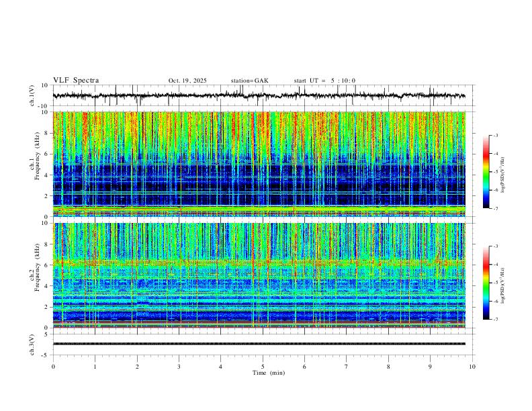Click the 5 minute tick on the time axis
The image size is (532, 411).
point(263,367)
